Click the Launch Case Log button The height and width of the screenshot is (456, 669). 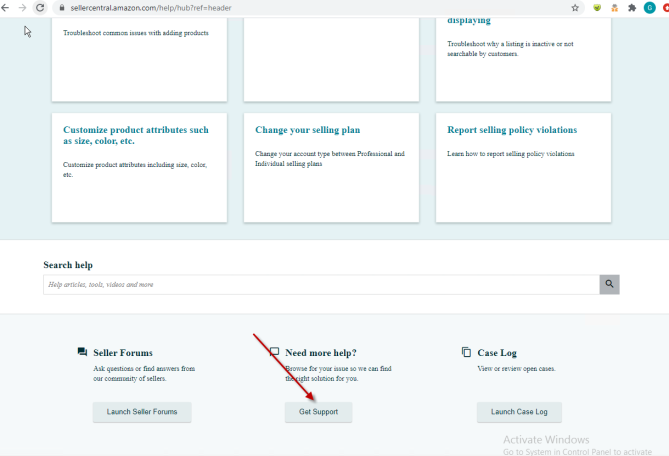(x=519, y=412)
